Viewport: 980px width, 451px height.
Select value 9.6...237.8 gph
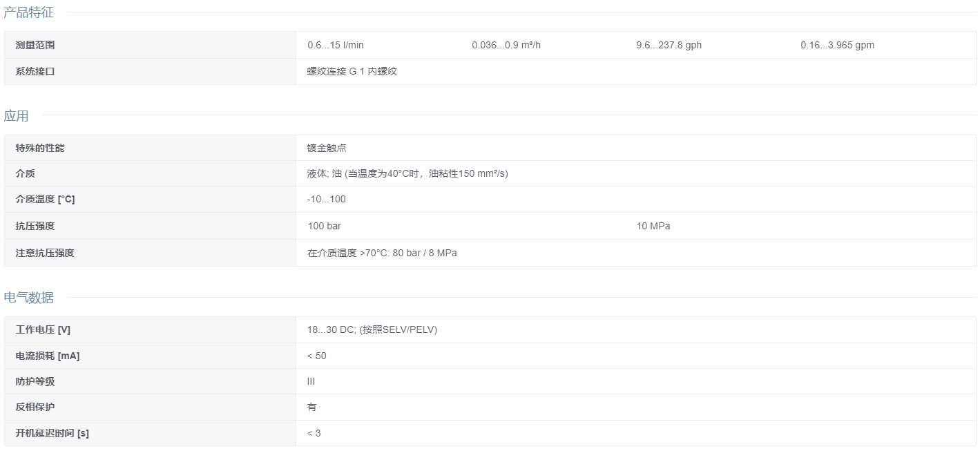[669, 45]
